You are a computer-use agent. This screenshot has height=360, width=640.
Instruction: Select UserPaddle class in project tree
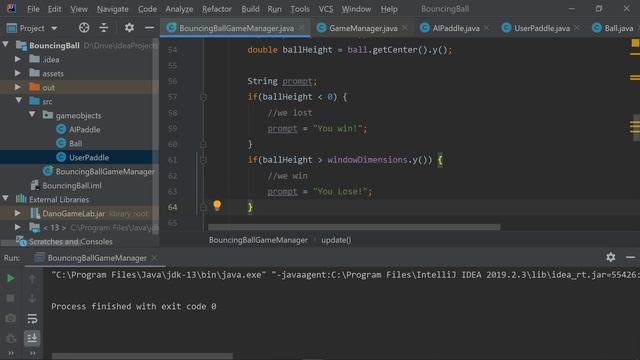[x=89, y=158]
